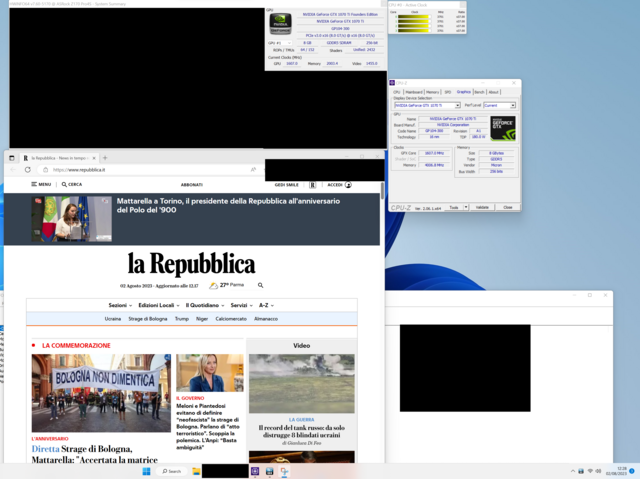Click the Validate button in CPU-Z

click(482, 208)
